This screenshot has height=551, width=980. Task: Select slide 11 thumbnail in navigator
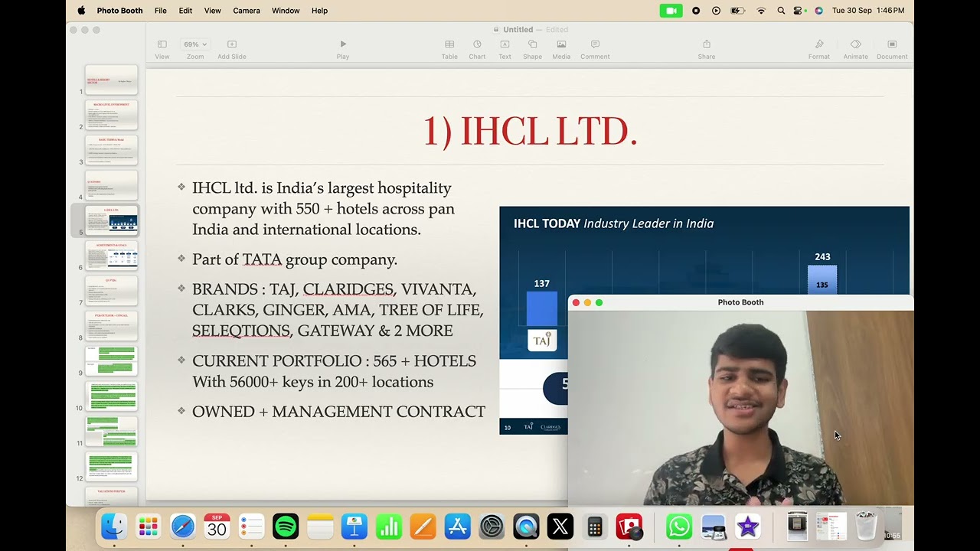pos(111,432)
